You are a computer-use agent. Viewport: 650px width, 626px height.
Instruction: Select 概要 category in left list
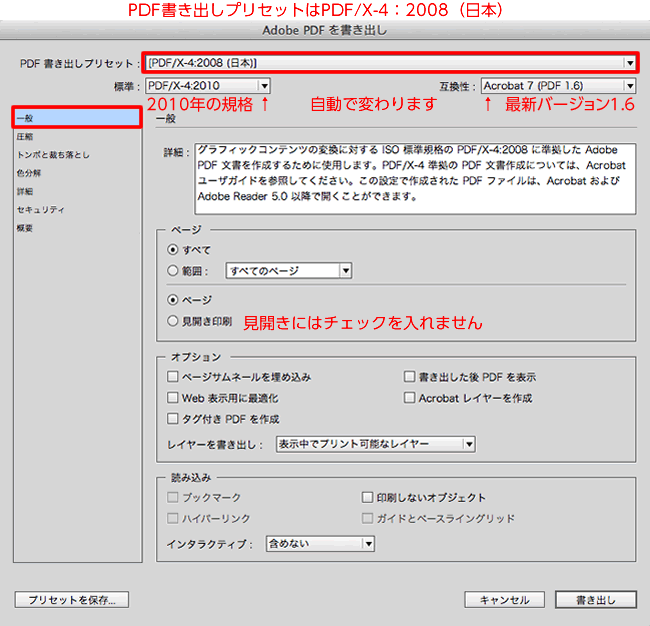coord(77,228)
